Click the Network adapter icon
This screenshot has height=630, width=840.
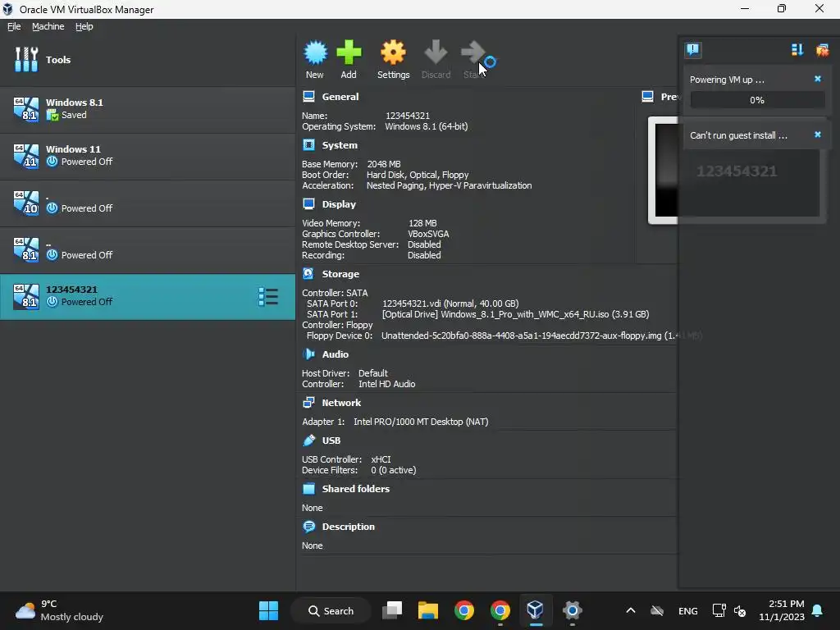coord(308,402)
